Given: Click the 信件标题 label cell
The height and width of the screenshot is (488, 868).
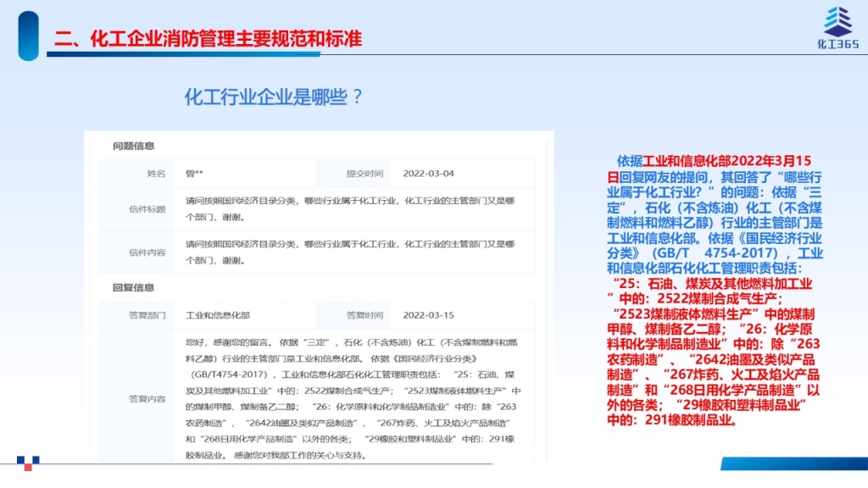Looking at the screenshot, I should point(136,209).
